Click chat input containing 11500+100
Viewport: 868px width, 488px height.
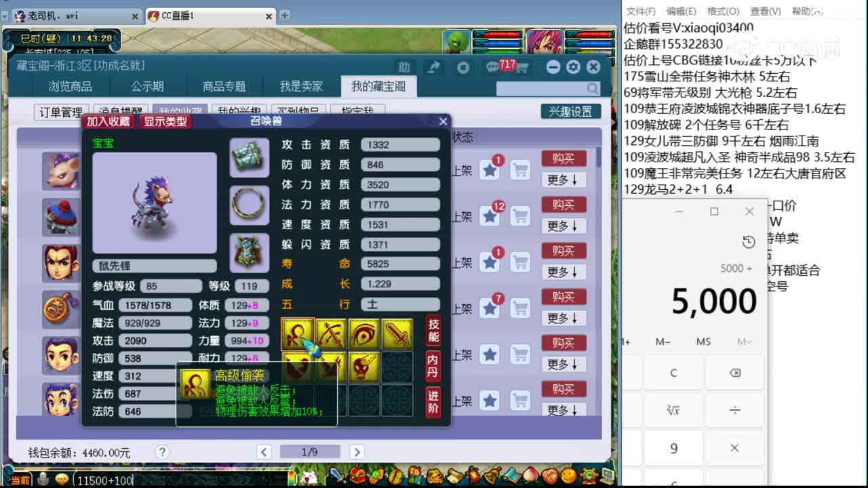coord(180,480)
